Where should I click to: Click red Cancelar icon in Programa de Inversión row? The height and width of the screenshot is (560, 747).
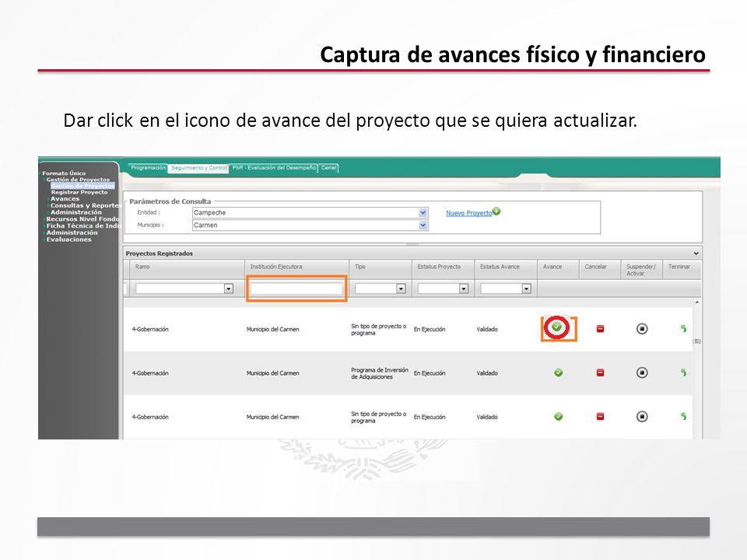pos(600,373)
